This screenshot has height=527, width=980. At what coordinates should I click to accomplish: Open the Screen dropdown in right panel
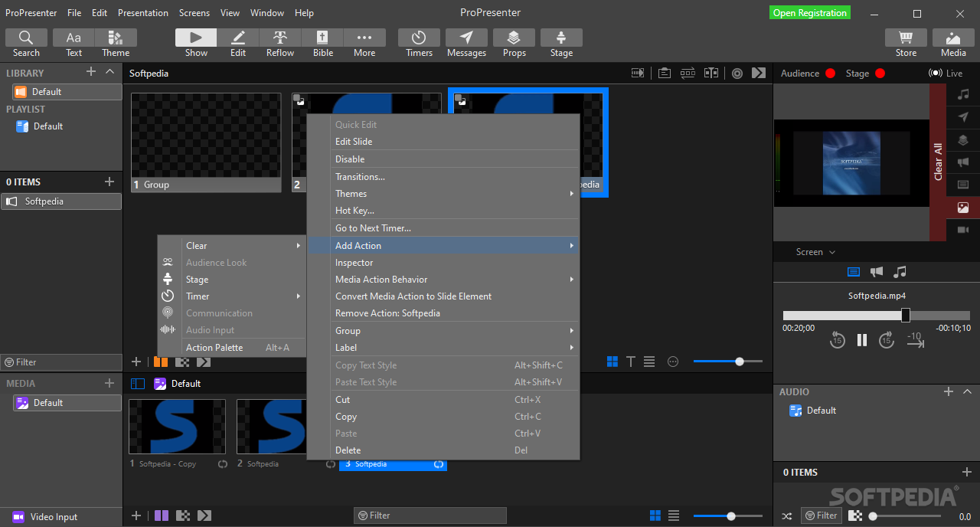pos(815,251)
